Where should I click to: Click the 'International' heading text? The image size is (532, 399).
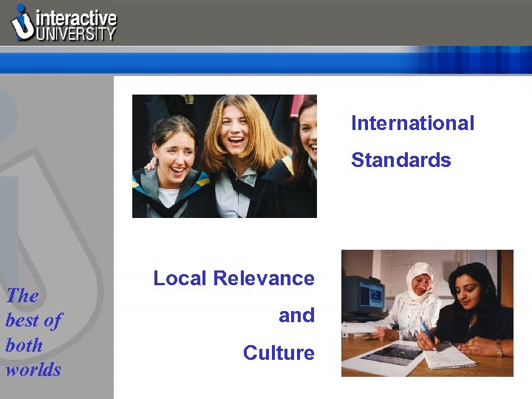(x=412, y=123)
